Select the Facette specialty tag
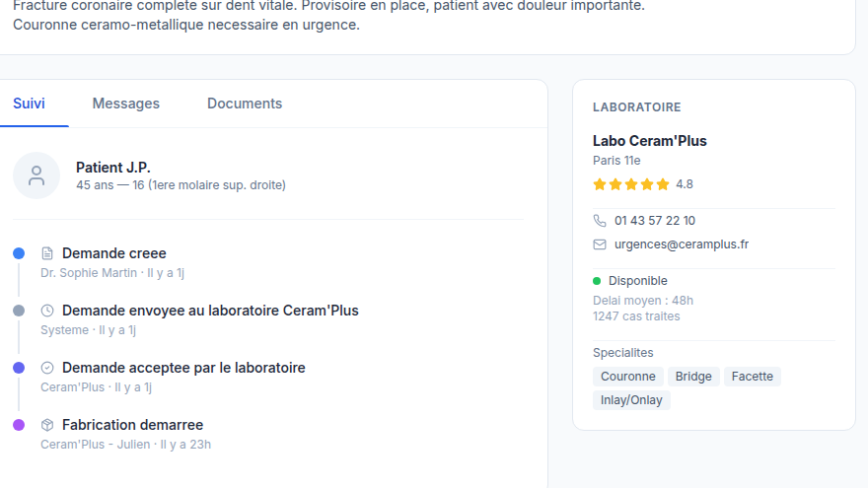Viewport: 868px width, 488px height. click(x=753, y=377)
